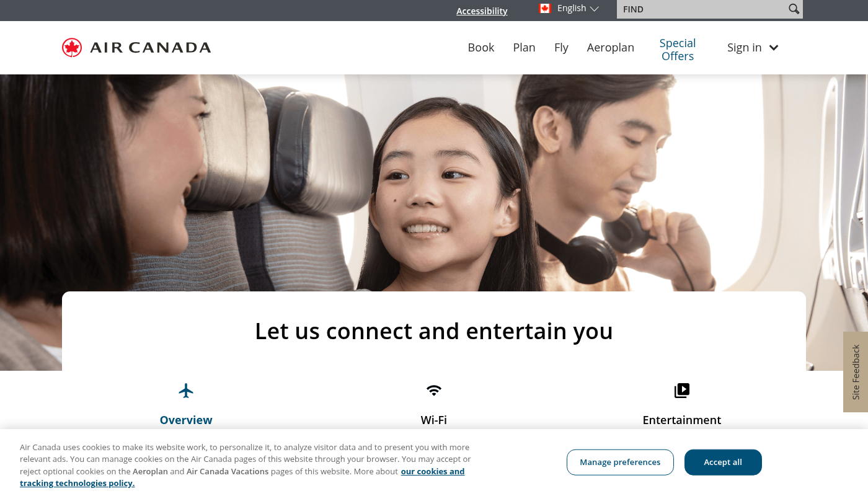Open the Plan menu
Screen dimensions: 868x496
point(524,48)
